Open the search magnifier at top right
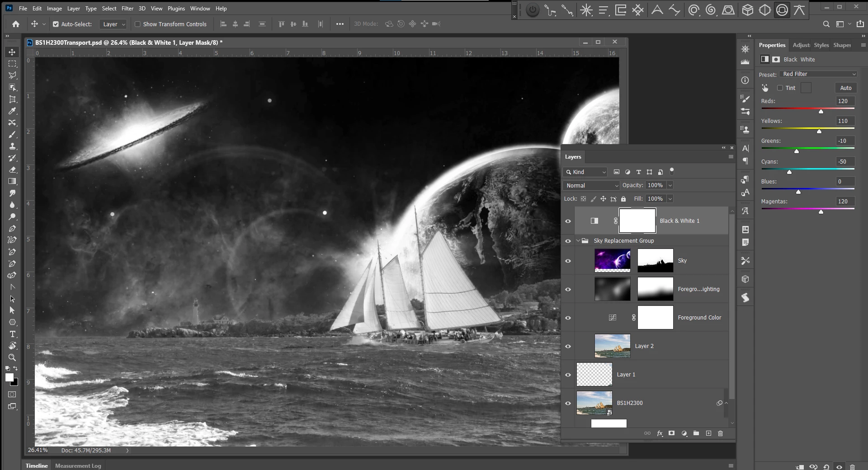868x470 pixels. tap(826, 24)
